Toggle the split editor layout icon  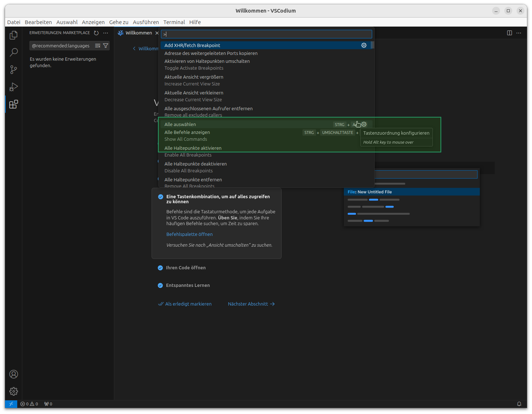pos(509,33)
